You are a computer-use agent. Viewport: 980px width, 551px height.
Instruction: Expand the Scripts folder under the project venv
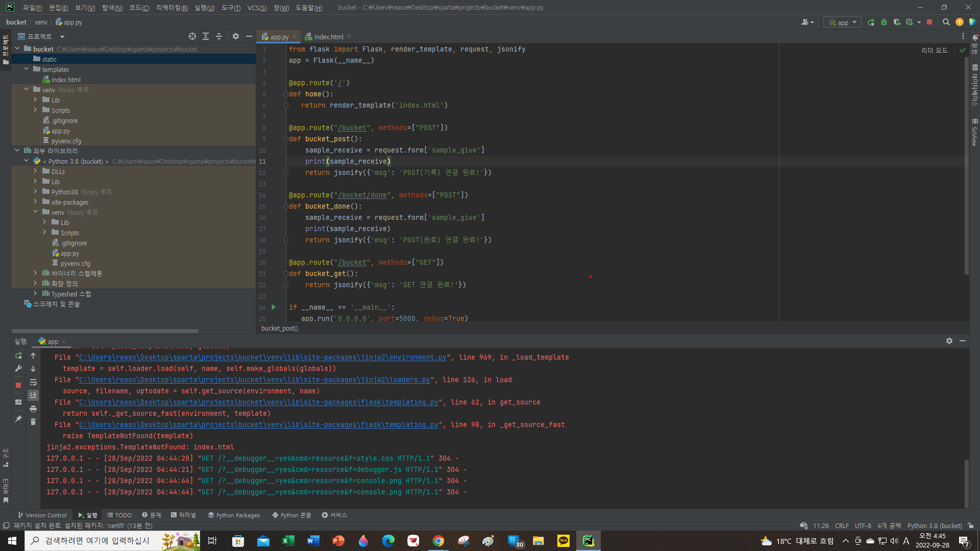coord(35,110)
